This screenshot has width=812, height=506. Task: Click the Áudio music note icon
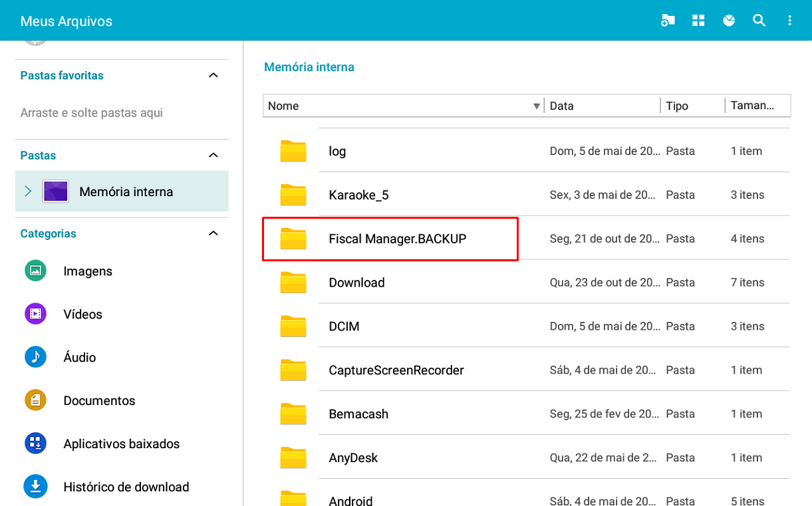coord(36,357)
